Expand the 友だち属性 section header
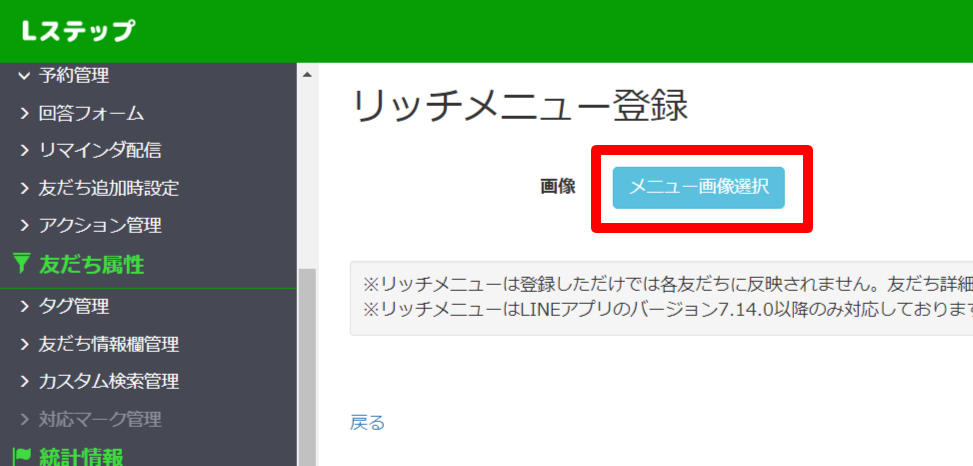973x466 pixels. pyautogui.click(x=92, y=265)
